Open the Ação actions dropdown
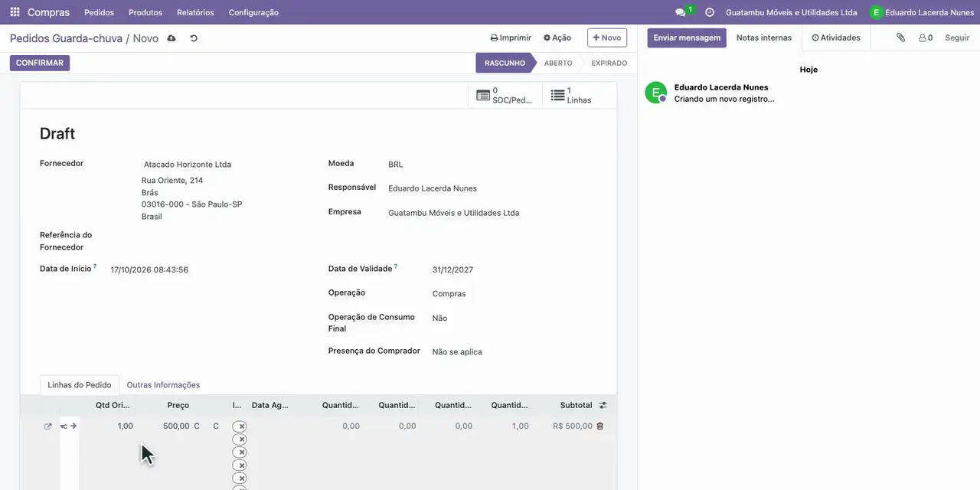Image resolution: width=980 pixels, height=490 pixels. coord(557,38)
